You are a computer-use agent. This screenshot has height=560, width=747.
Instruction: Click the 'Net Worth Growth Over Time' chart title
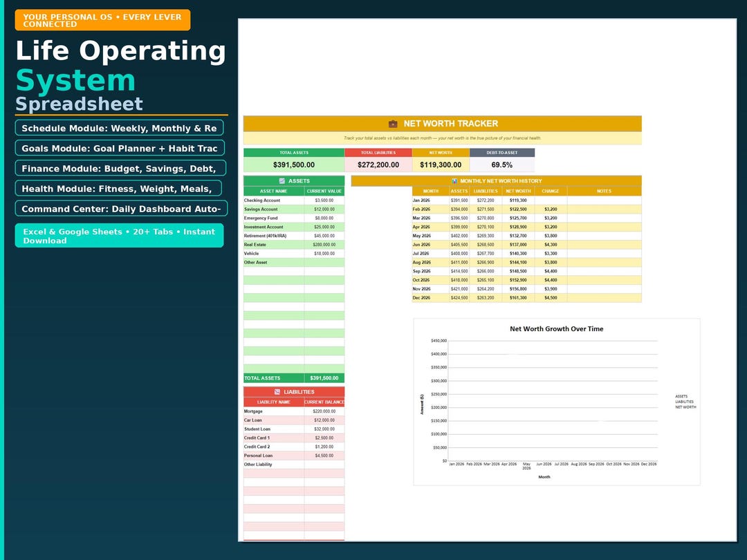556,329
